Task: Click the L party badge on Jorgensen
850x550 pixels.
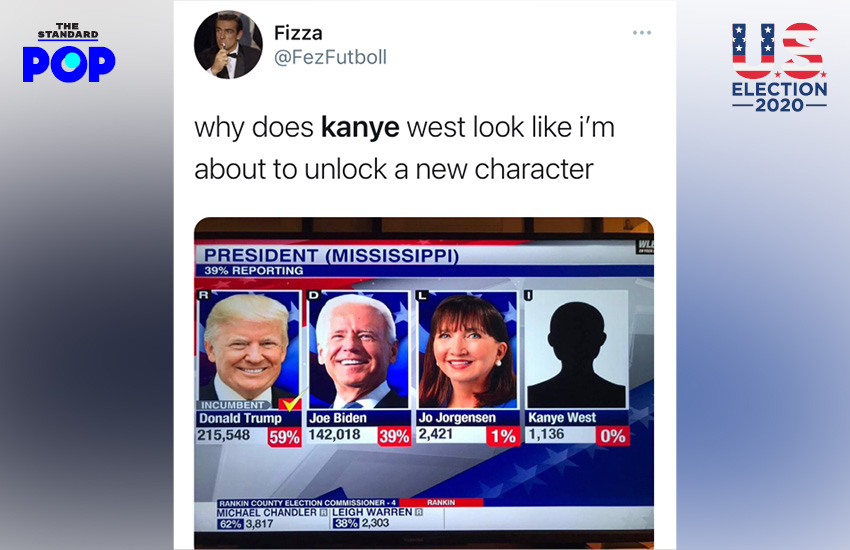Action: (422, 295)
